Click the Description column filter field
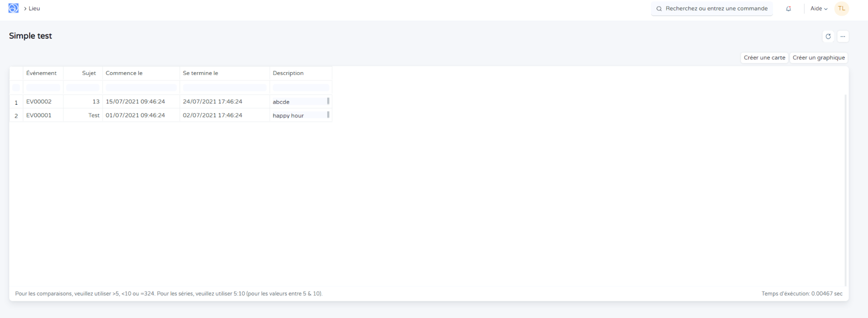The height and width of the screenshot is (318, 868). click(x=301, y=88)
